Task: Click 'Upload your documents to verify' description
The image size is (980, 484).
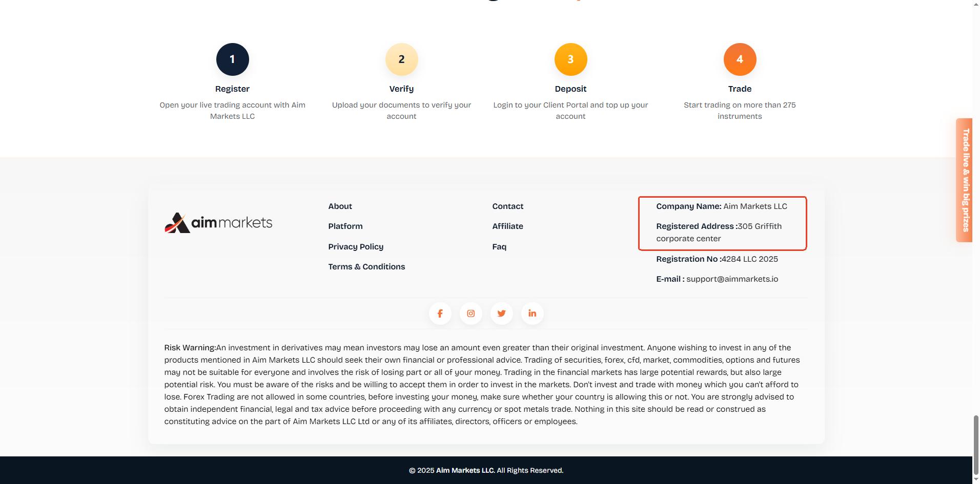Action: [401, 111]
